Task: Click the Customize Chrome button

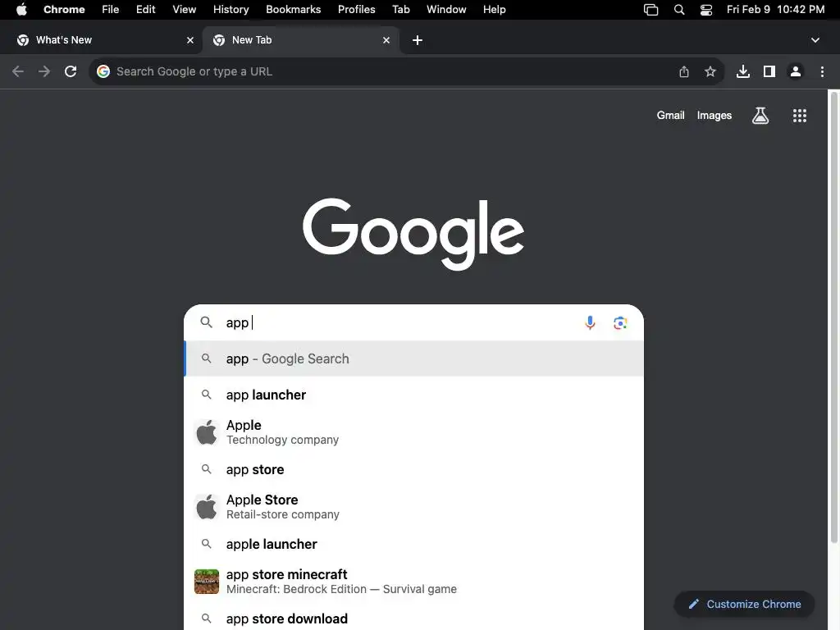Action: tap(745, 604)
